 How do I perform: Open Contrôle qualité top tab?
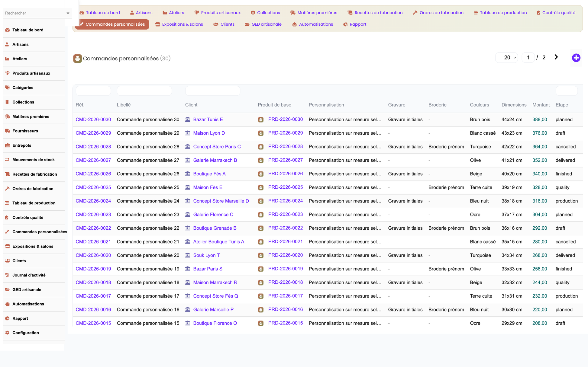pyautogui.click(x=556, y=13)
